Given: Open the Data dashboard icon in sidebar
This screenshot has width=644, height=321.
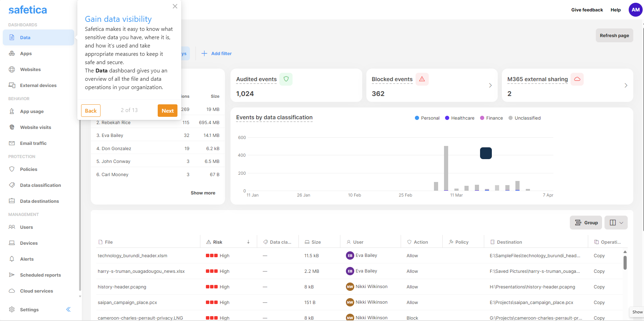Looking at the screenshot, I should pyautogui.click(x=12, y=37).
